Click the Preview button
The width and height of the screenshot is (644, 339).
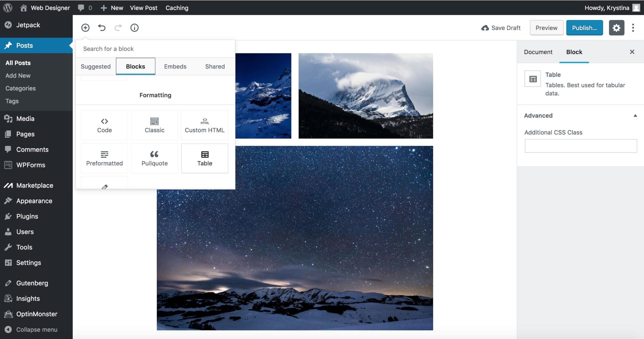tap(546, 28)
